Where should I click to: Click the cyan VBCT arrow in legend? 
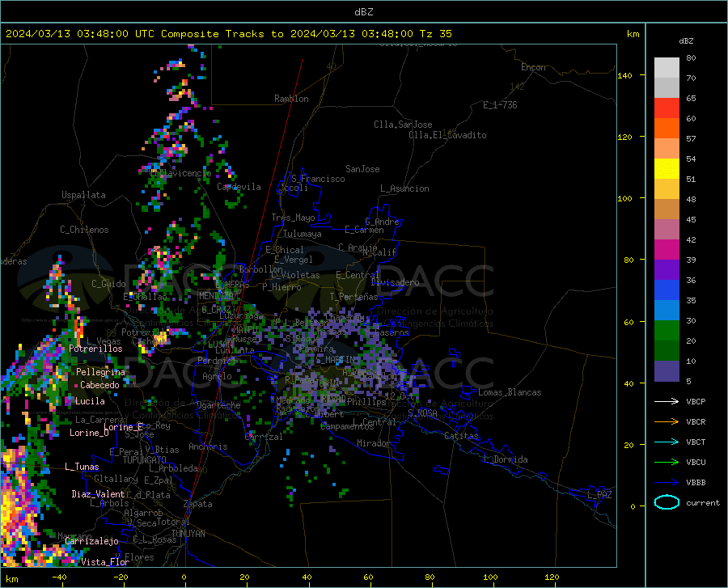tap(667, 442)
